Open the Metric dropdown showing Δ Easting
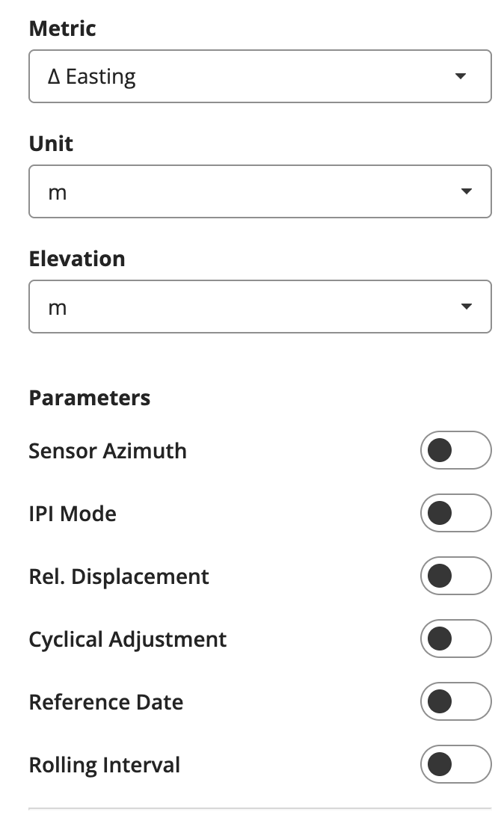The image size is (504, 815). point(259,76)
